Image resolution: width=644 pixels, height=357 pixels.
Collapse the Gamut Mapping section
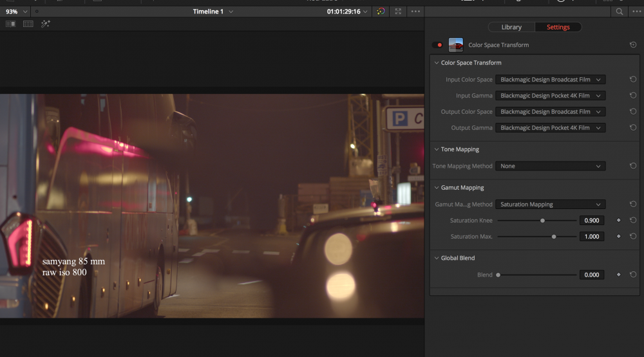pos(437,188)
